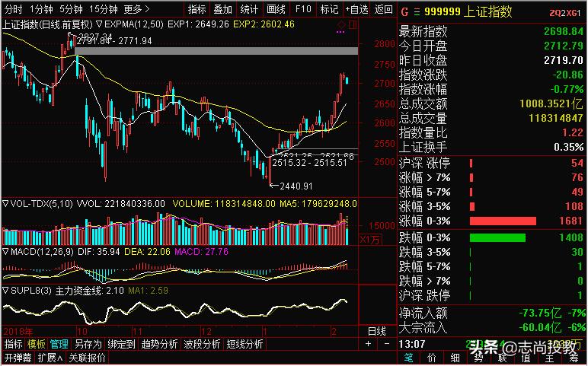Select the 值 value tab
Viewport: 588px width, 366px height.
click(x=526, y=358)
